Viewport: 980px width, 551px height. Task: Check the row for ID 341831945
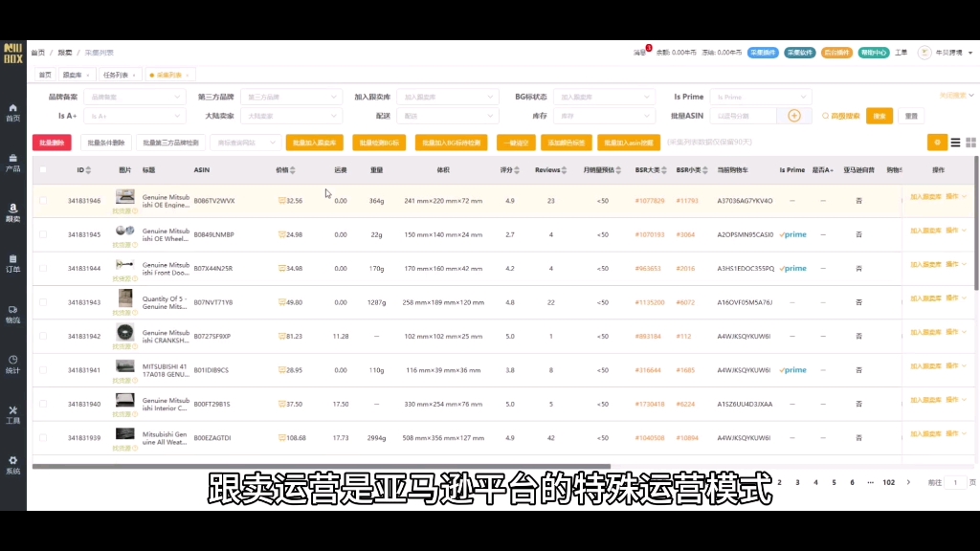coord(42,234)
